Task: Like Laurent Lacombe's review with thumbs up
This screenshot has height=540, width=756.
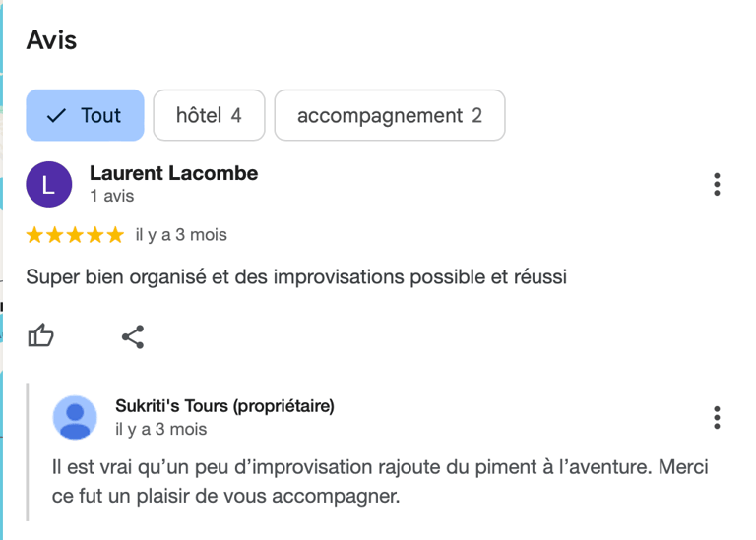Action: [40, 336]
